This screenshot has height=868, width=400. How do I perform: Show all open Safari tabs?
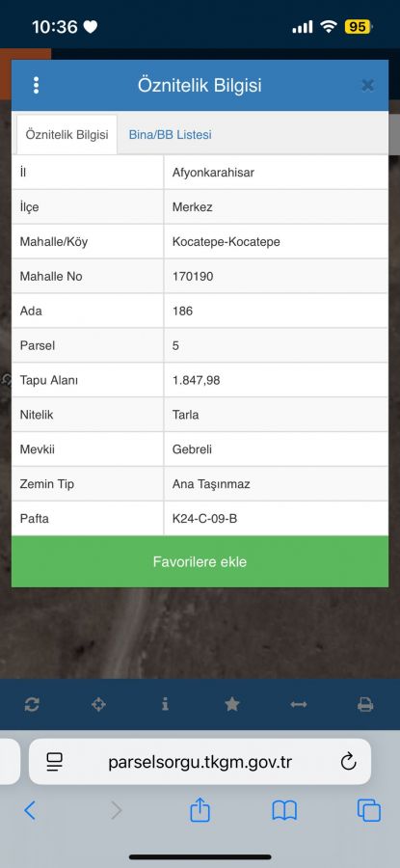(369, 810)
